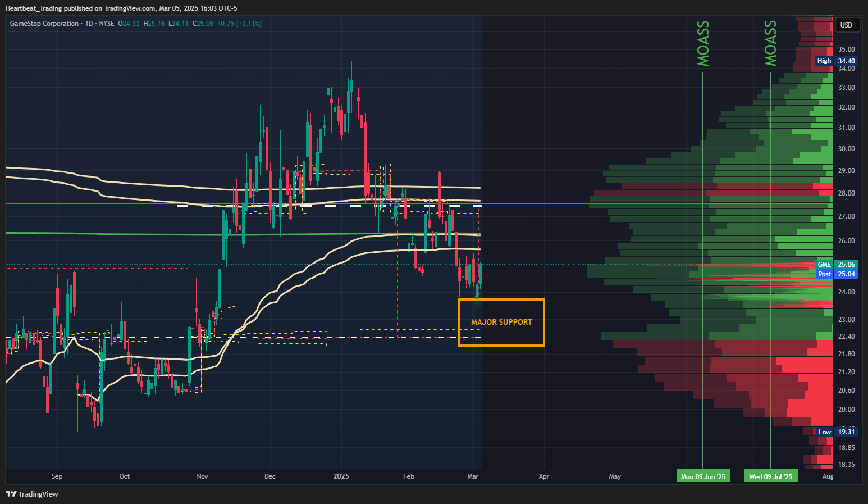Click the May label on time axis
Screen dimensions: 868x504
pyautogui.click(x=615, y=476)
